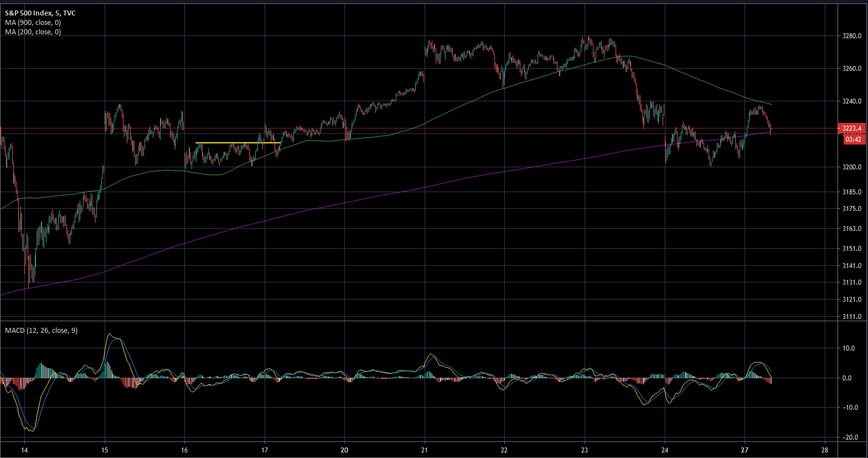Click the 3175.0 price axis label
This screenshot has width=868, height=458.
(x=852, y=209)
